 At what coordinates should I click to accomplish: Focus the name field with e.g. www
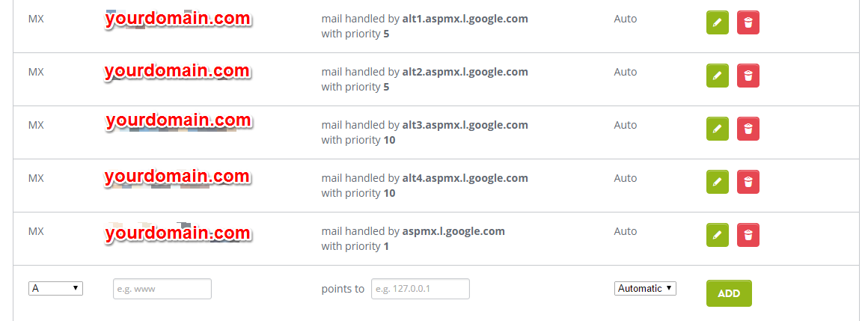point(162,289)
